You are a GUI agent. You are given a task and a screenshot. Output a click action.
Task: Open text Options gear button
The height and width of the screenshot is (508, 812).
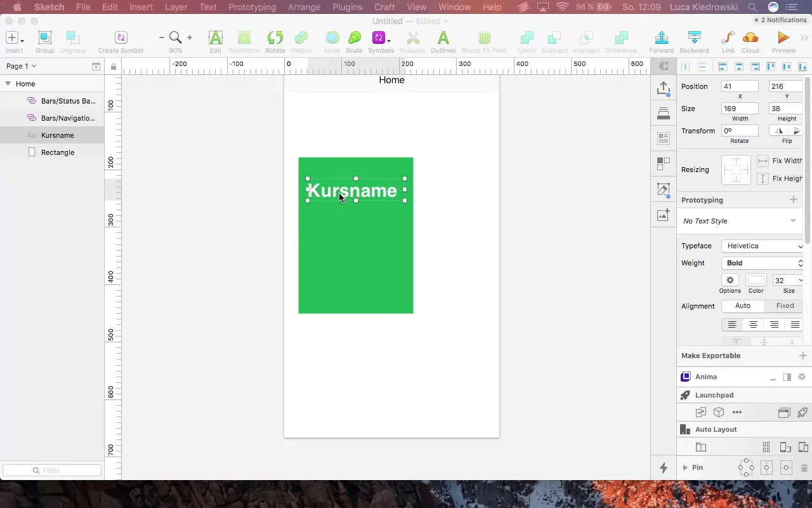[730, 280]
